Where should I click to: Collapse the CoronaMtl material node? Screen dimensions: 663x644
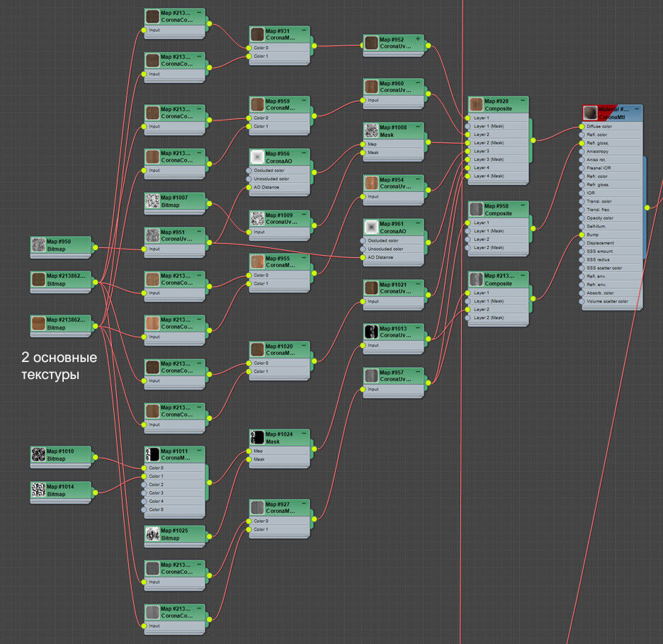coord(637,108)
